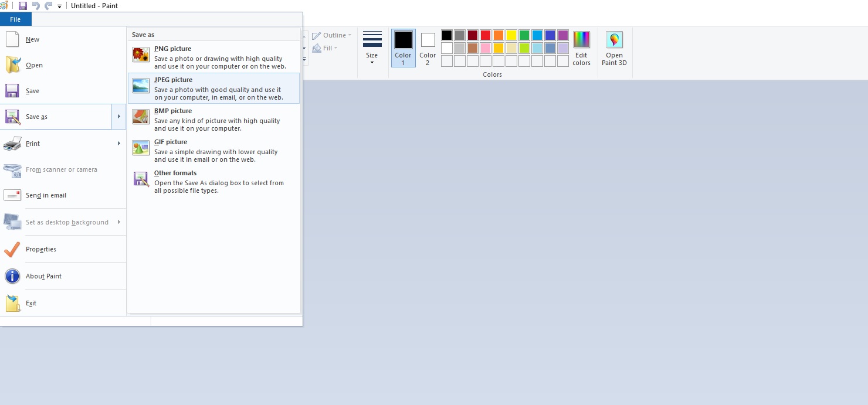Viewport: 868px width, 405px height.
Task: Click the Exit icon
Action: click(12, 303)
